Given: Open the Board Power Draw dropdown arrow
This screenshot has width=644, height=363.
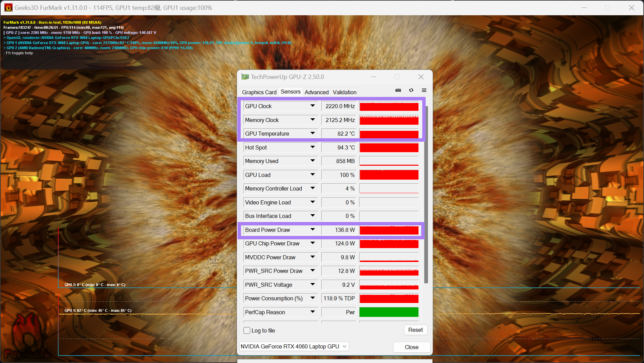Looking at the screenshot, I should (313, 230).
